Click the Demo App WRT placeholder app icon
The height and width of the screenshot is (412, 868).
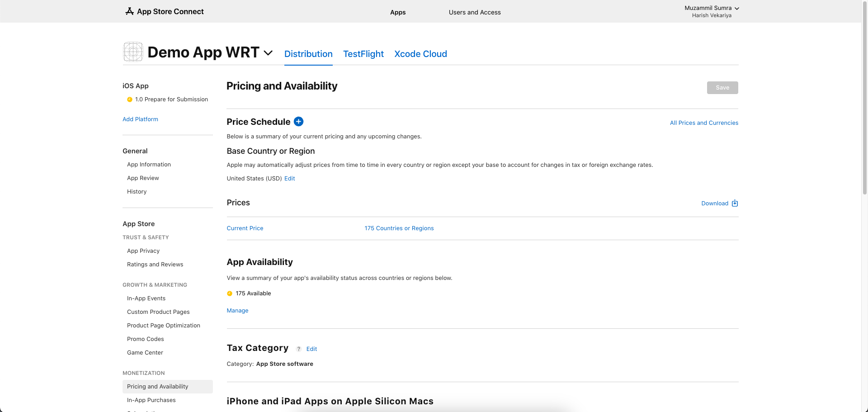[x=133, y=52]
